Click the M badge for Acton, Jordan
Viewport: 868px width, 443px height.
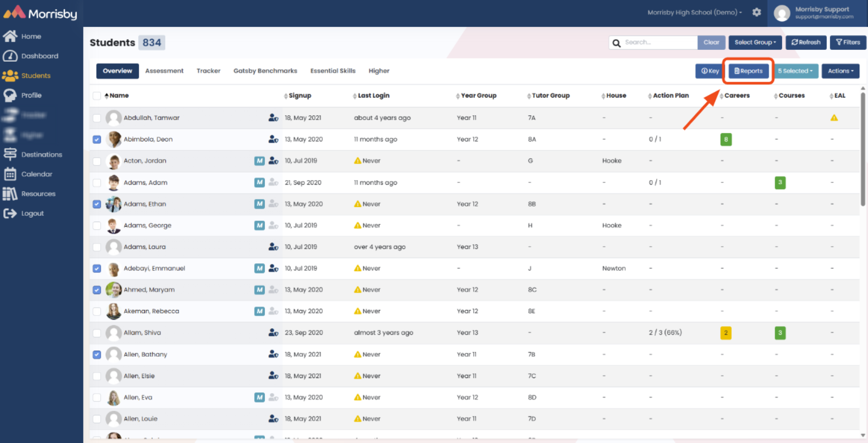pos(259,160)
